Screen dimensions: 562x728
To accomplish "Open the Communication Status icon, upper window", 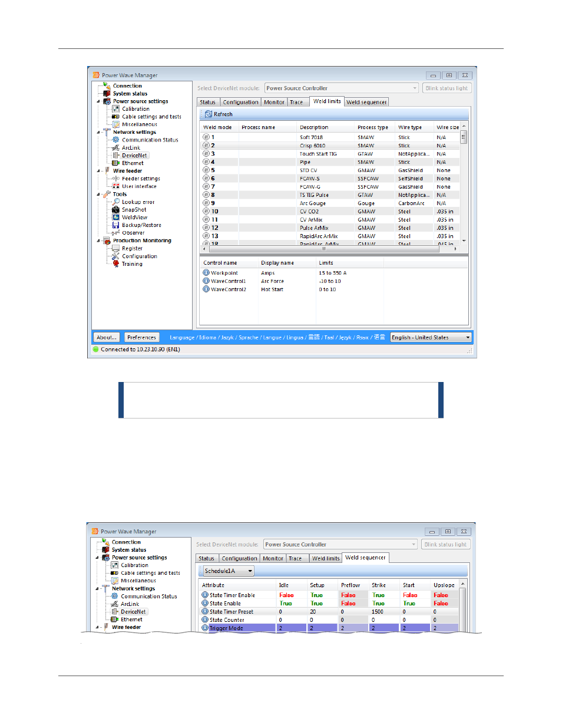I will point(115,140).
